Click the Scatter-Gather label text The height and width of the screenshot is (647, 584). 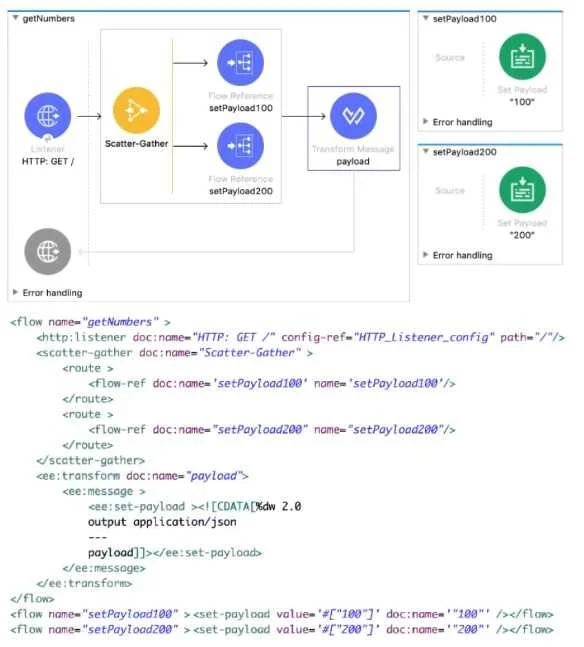point(137,144)
